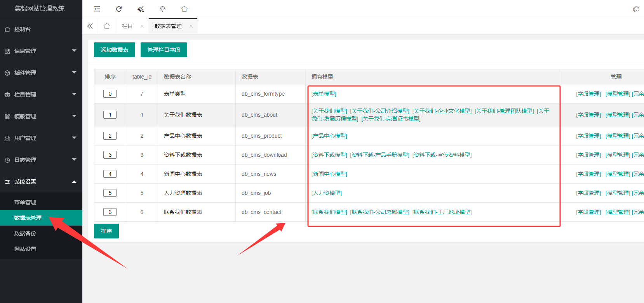Image resolution: width=644 pixels, height=303 pixels.
Task: Open 控制台 in sidebar
Action: coord(41,29)
